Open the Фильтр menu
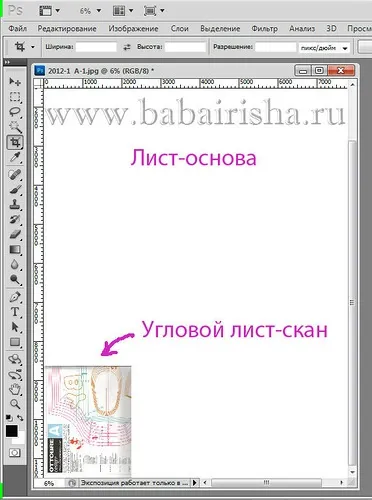Image resolution: width=372 pixels, height=500 pixels. (x=264, y=29)
